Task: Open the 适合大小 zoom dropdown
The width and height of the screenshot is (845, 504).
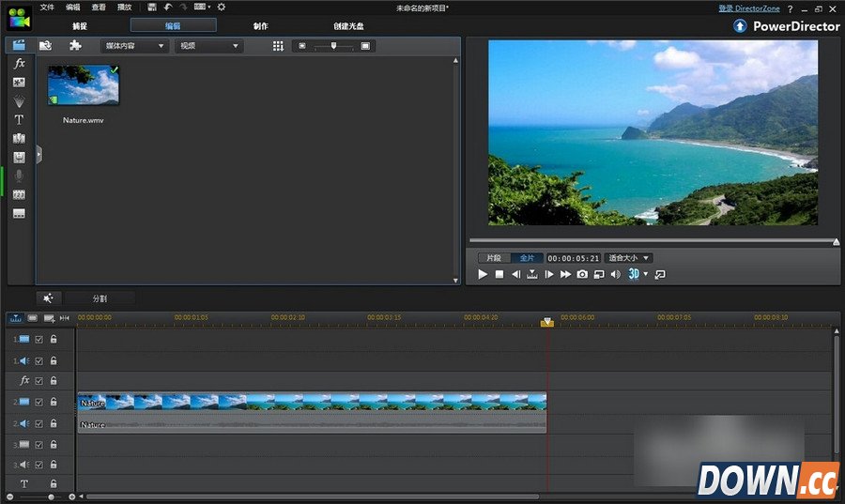Action: pos(628,258)
